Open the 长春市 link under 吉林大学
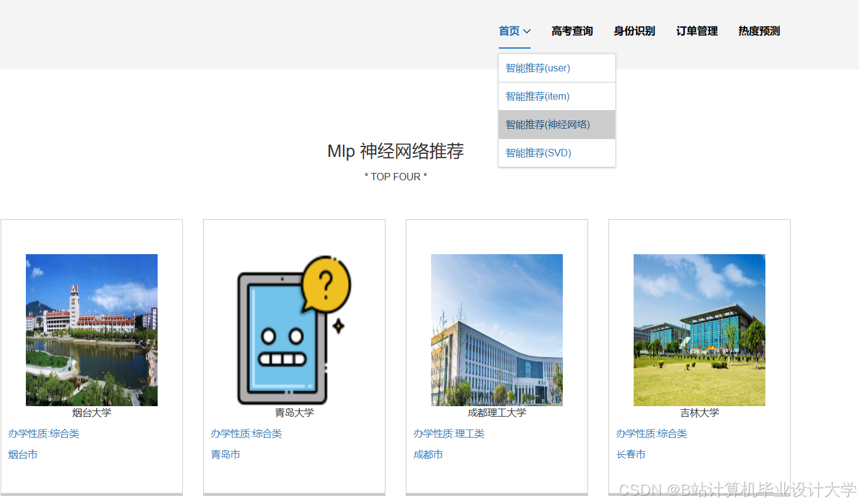The image size is (859, 504). pyautogui.click(x=630, y=454)
